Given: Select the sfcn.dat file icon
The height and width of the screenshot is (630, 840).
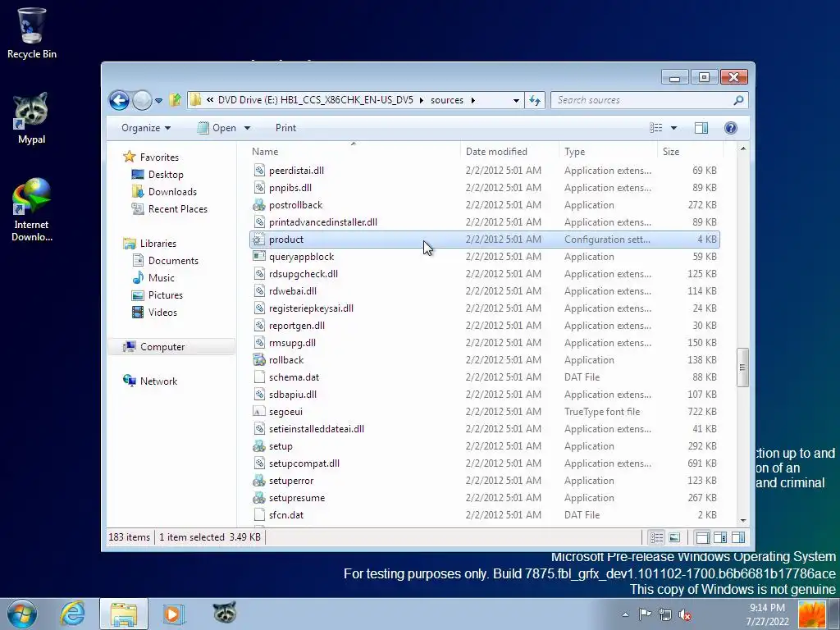Looking at the screenshot, I should coord(259,515).
